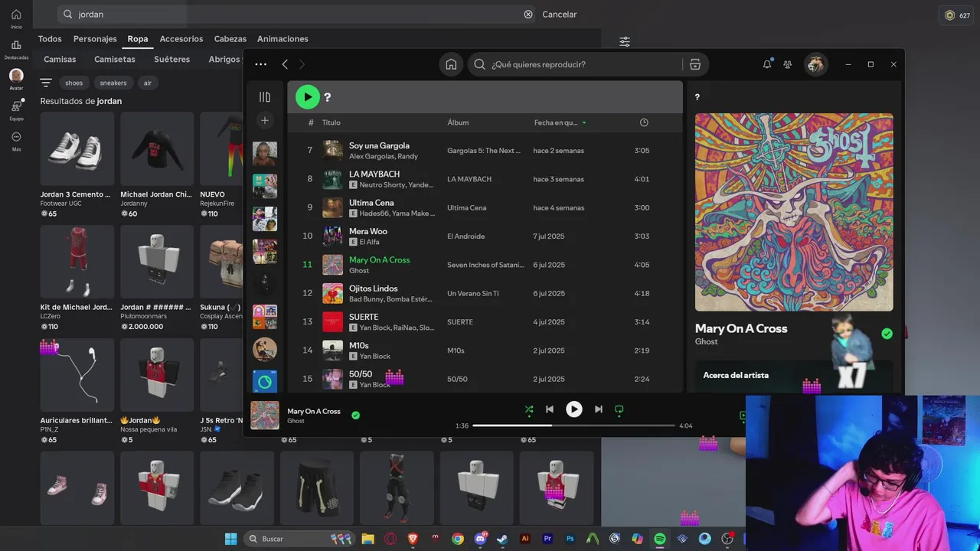The height and width of the screenshot is (551, 980).
Task: Open the Spotify Browse icon in search bar
Action: [695, 64]
